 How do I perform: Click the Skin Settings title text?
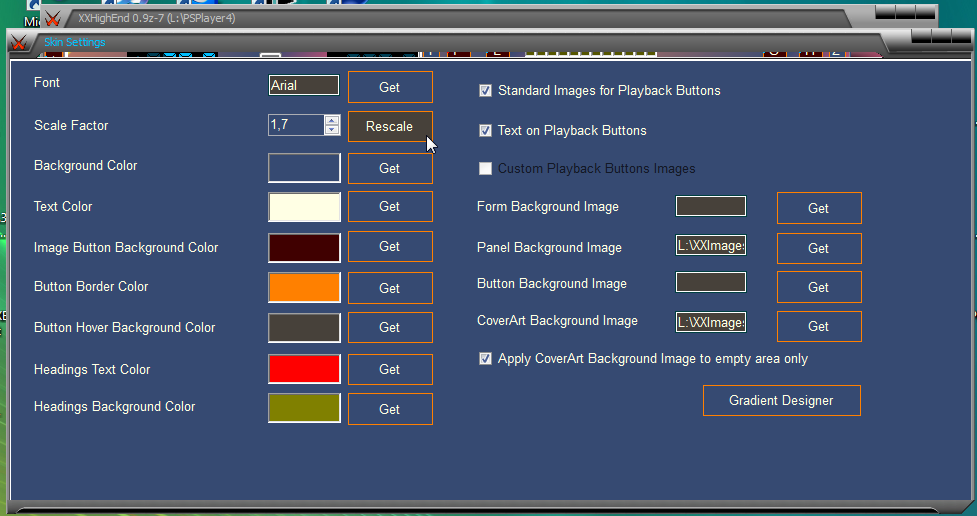tap(75, 42)
